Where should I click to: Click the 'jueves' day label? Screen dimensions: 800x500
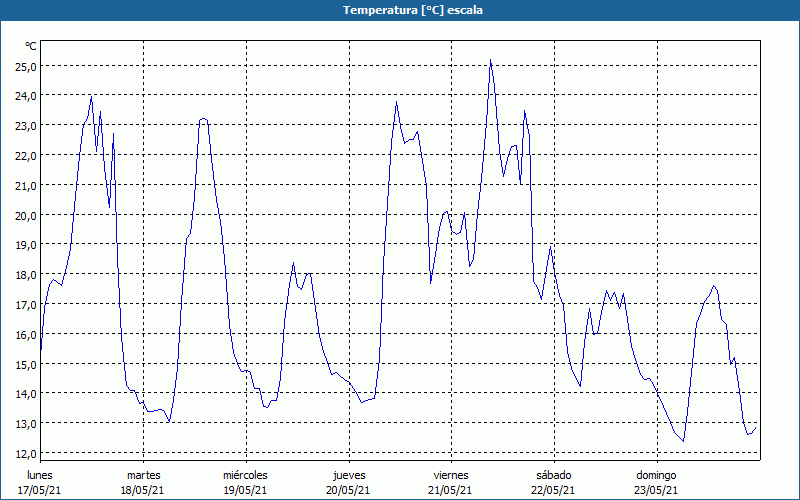click(x=349, y=475)
